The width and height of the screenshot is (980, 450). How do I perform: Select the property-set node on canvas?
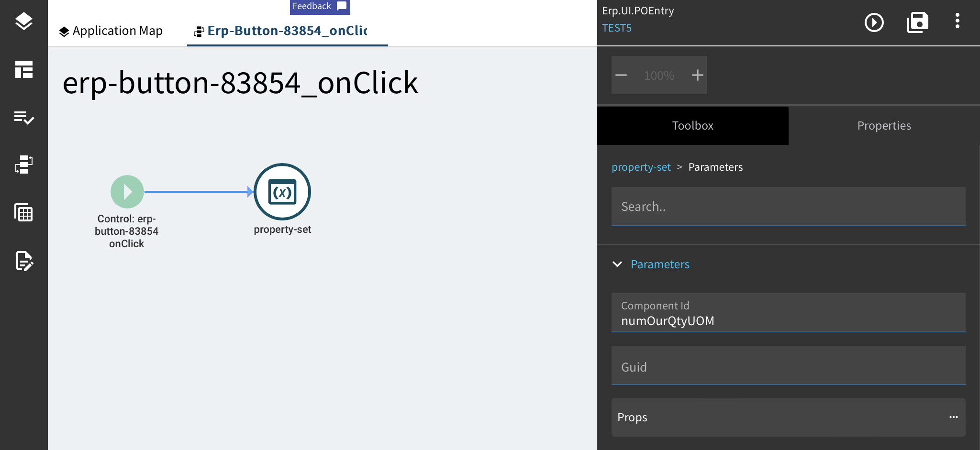[x=282, y=192]
